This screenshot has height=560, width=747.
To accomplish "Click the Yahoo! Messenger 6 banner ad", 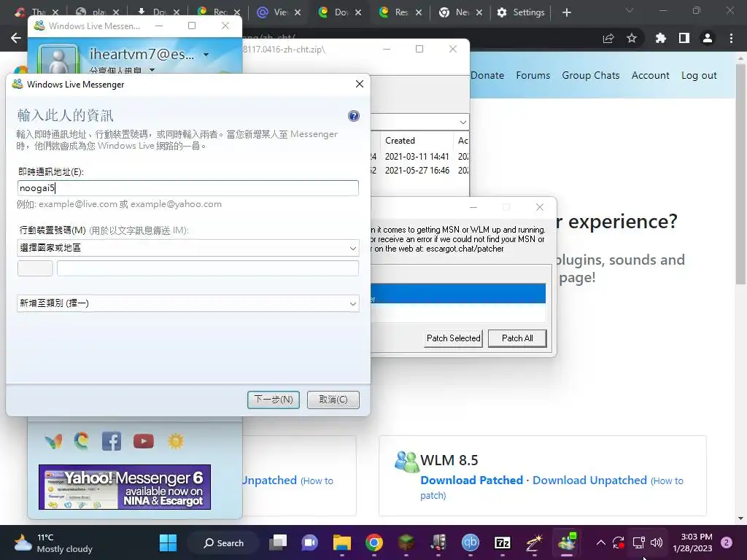I will point(125,486).
